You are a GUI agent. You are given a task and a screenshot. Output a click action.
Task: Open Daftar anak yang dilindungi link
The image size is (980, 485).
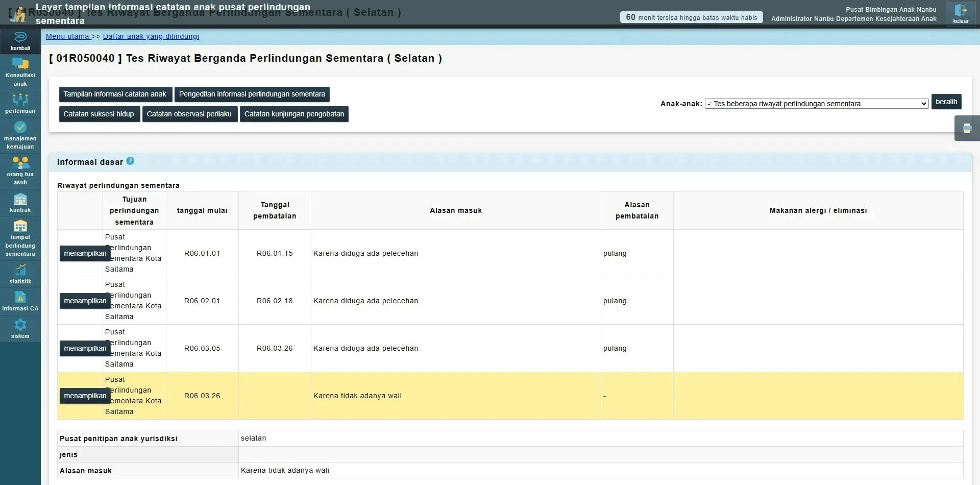click(x=151, y=36)
